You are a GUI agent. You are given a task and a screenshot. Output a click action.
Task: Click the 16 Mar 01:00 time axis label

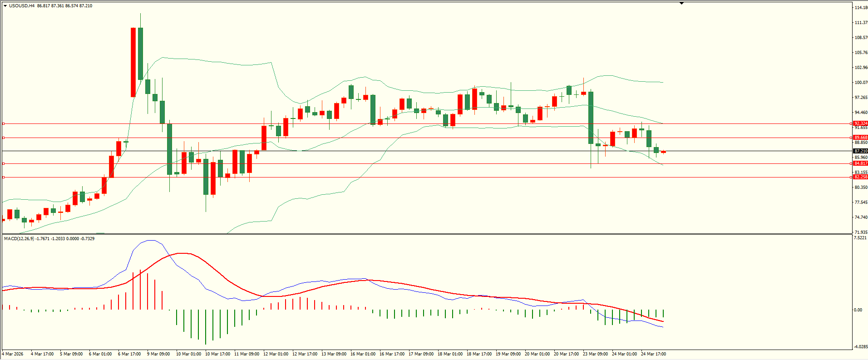[363, 354]
